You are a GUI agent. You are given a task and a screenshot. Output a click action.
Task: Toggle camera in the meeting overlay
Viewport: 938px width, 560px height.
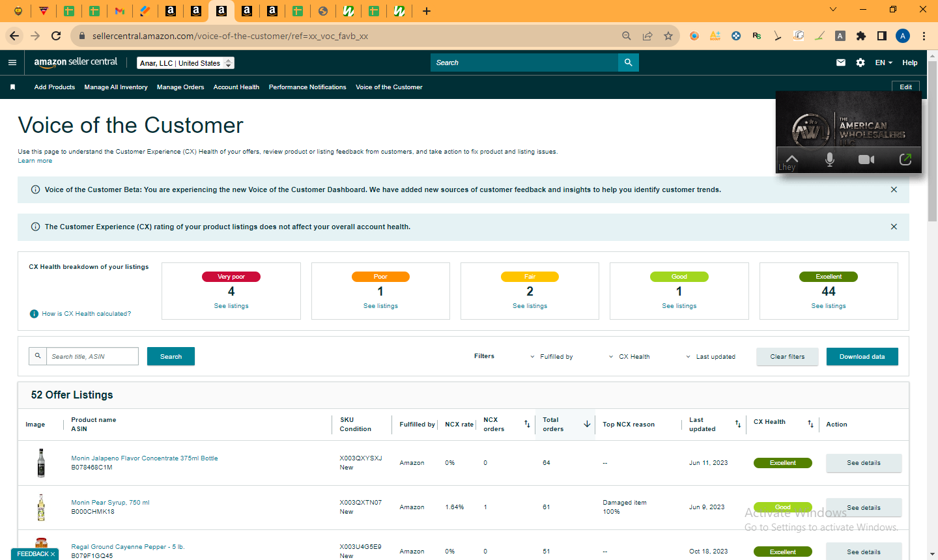tap(866, 160)
